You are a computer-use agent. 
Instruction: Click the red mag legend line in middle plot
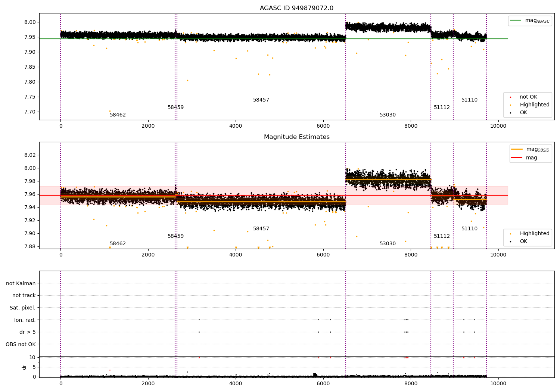click(517, 158)
